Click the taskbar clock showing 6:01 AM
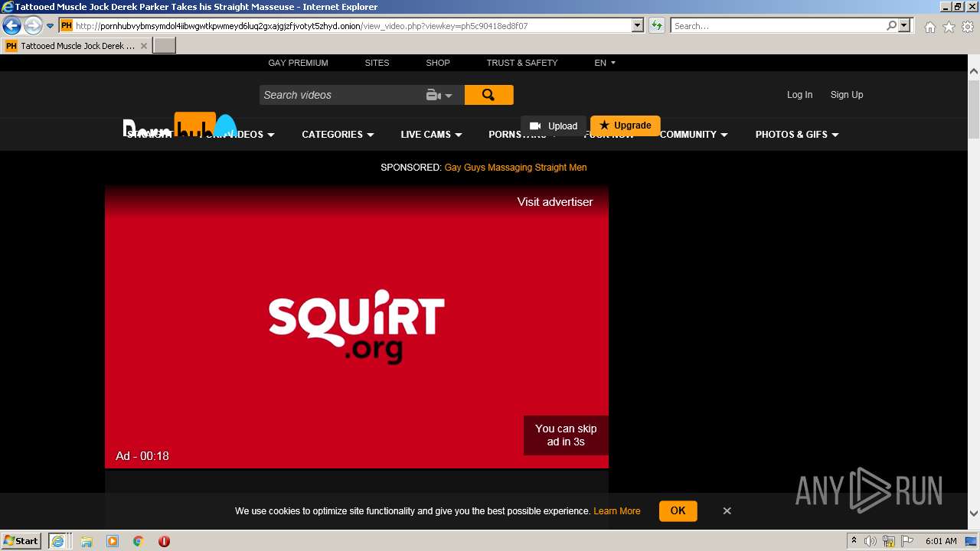Viewport: 980px width, 551px height. 941,541
